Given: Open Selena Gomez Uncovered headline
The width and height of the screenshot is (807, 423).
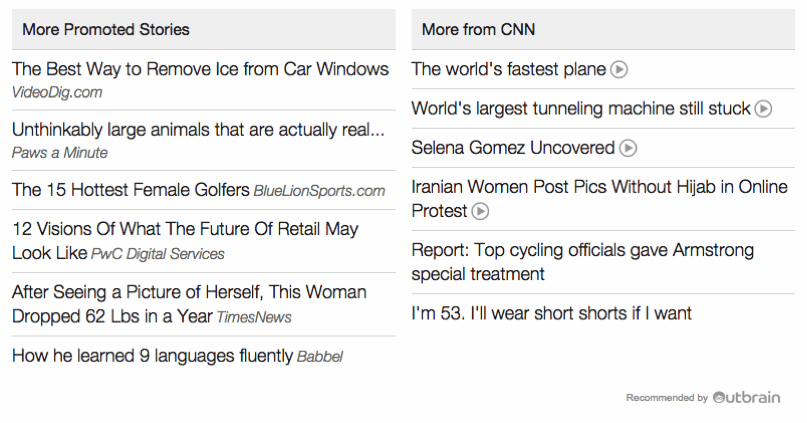Looking at the screenshot, I should click(x=513, y=148).
